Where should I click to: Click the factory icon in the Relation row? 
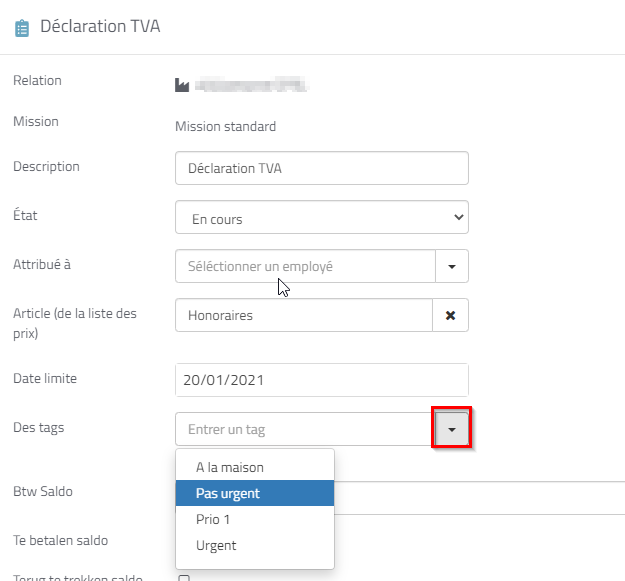point(182,85)
